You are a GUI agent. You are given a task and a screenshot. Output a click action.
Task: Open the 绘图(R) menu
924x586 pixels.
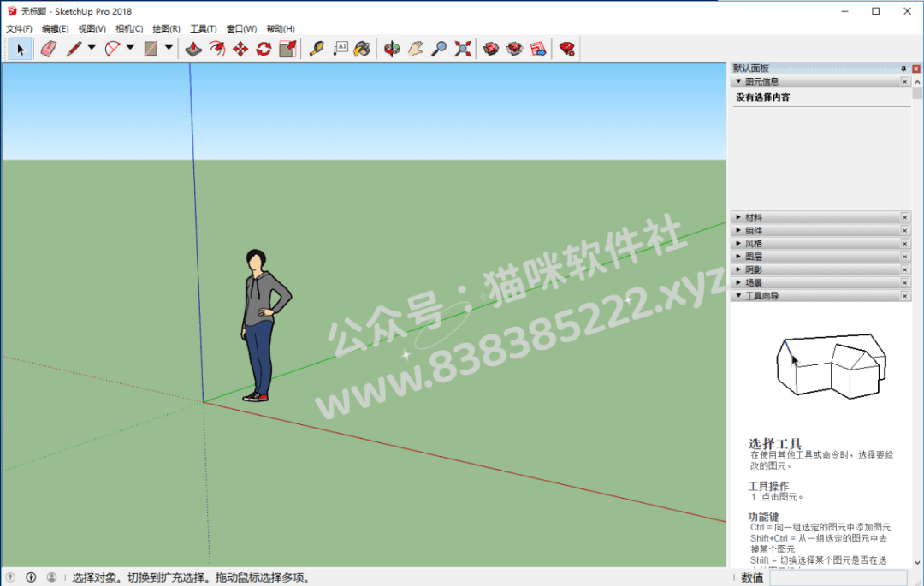pos(166,28)
